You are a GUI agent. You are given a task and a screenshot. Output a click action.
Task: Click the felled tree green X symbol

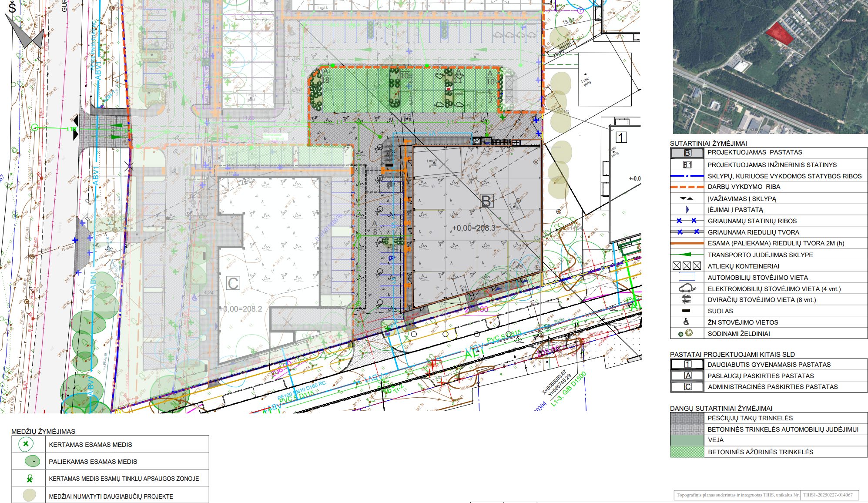point(26,444)
